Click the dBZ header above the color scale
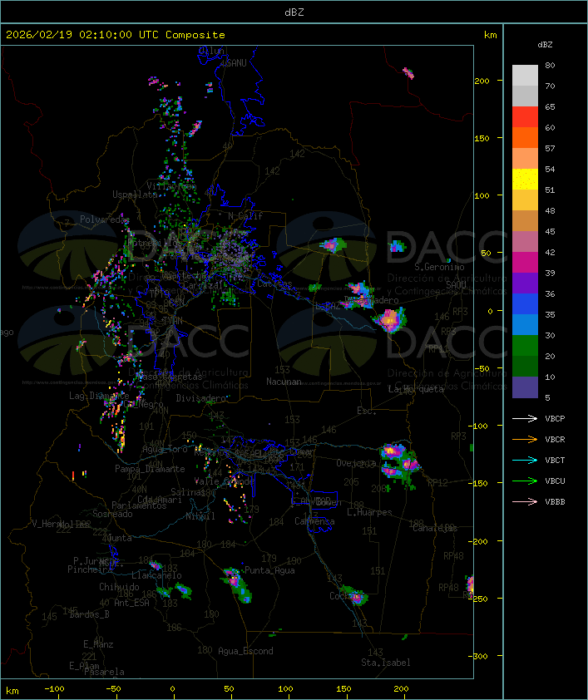Image resolution: width=588 pixels, height=700 pixels. [x=545, y=45]
